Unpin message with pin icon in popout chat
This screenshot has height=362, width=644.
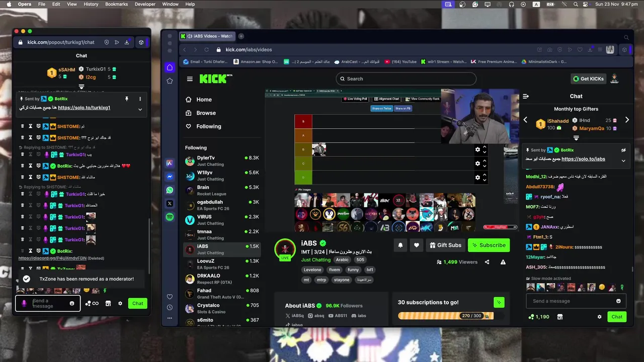coord(127,99)
